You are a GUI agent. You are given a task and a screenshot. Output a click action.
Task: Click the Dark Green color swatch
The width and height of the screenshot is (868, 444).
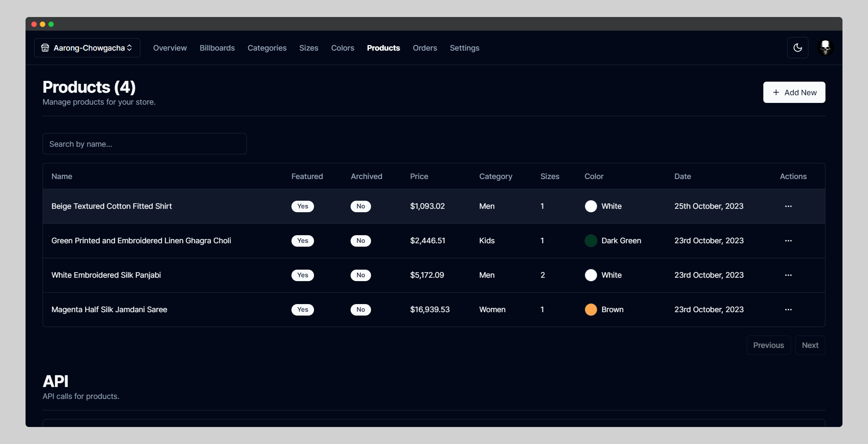(591, 241)
